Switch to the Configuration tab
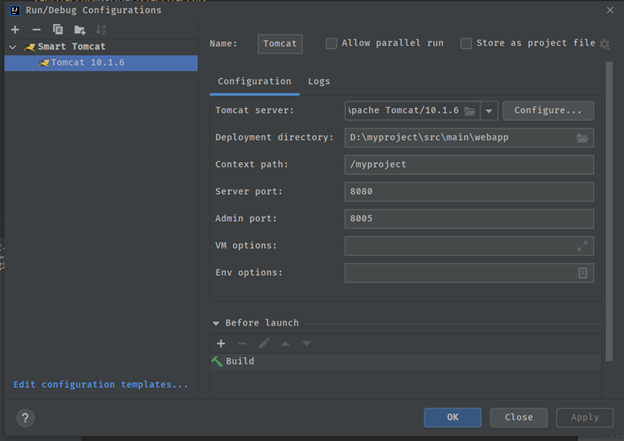This screenshot has width=624, height=441. point(254,81)
